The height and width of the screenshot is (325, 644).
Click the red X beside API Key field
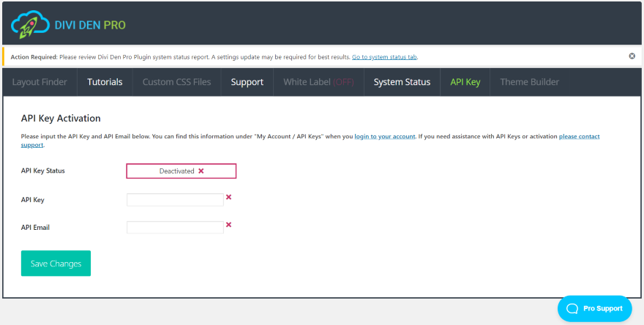point(228,197)
